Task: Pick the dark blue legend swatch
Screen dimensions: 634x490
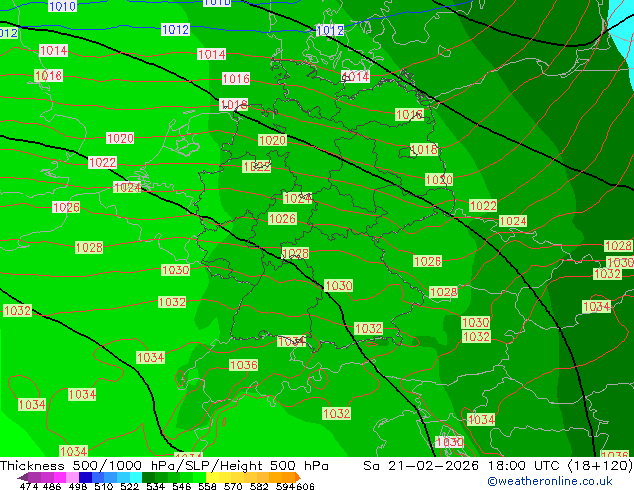Action: [x=85, y=477]
